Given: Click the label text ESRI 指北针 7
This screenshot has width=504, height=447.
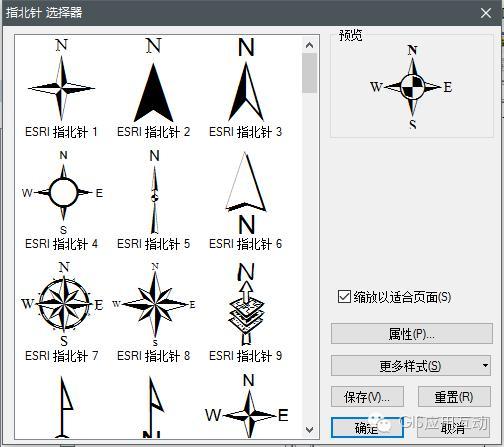Looking at the screenshot, I should click(x=61, y=356).
